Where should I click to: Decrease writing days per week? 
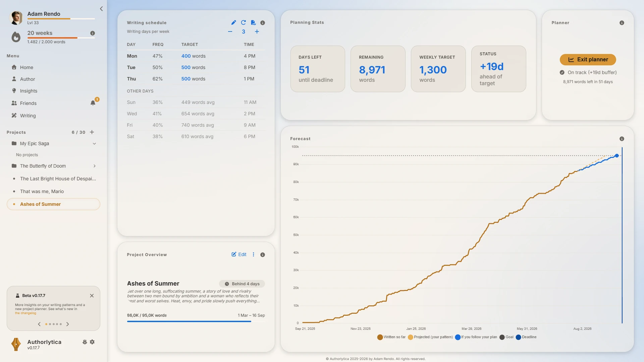click(230, 32)
